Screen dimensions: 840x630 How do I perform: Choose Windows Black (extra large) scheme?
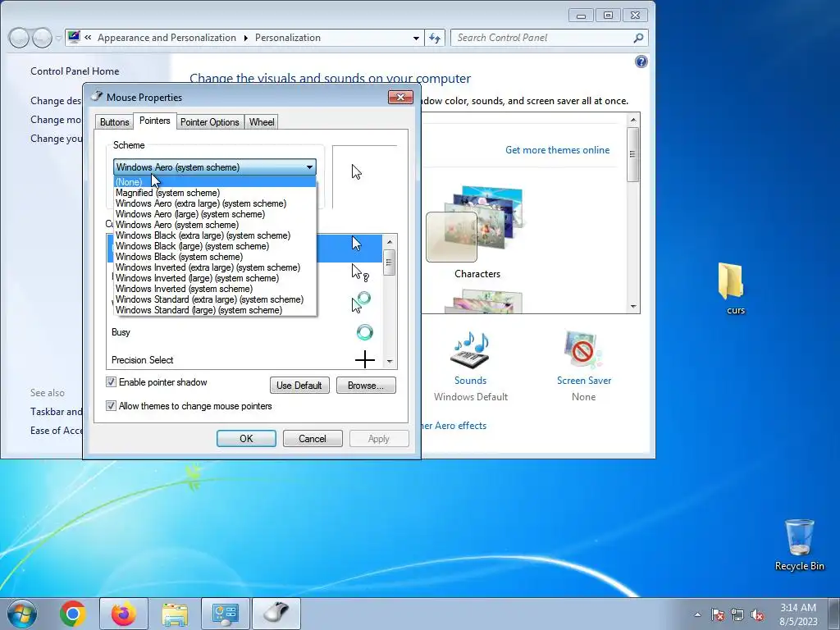pos(215,235)
